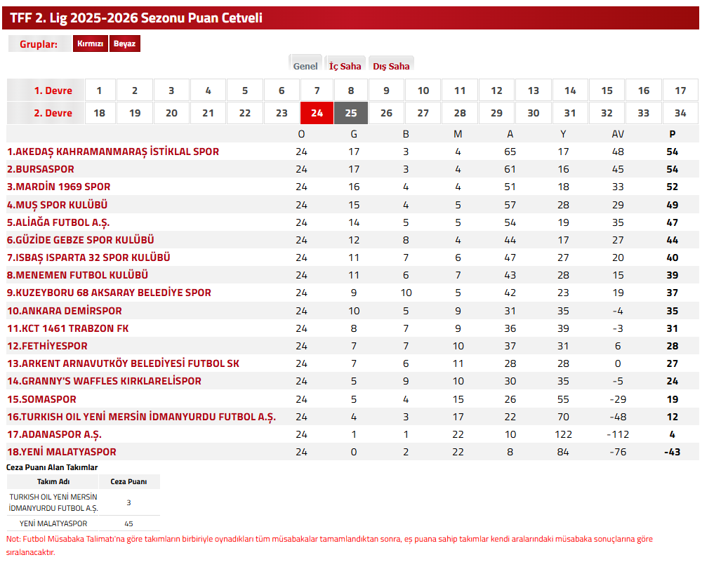Switch to the Genel tab
This screenshot has width=728, height=562.
(x=305, y=66)
